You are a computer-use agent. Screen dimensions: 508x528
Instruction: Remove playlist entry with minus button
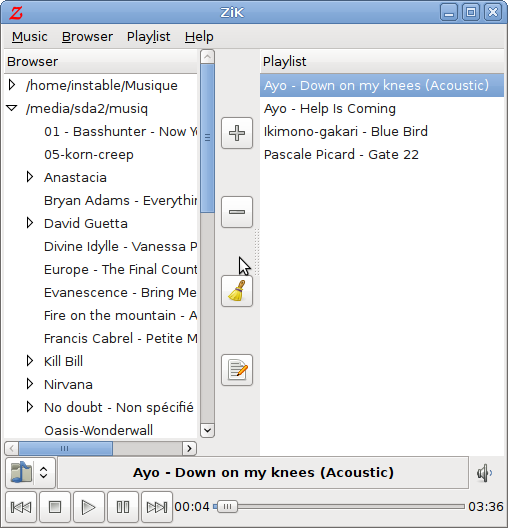237,212
